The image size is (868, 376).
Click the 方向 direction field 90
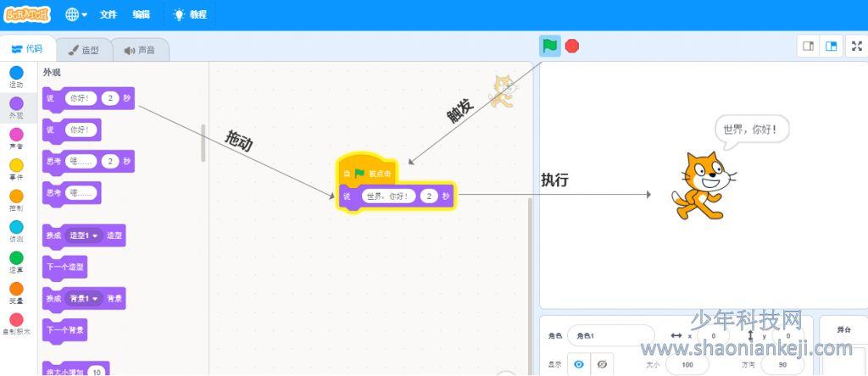pyautogui.click(x=782, y=364)
